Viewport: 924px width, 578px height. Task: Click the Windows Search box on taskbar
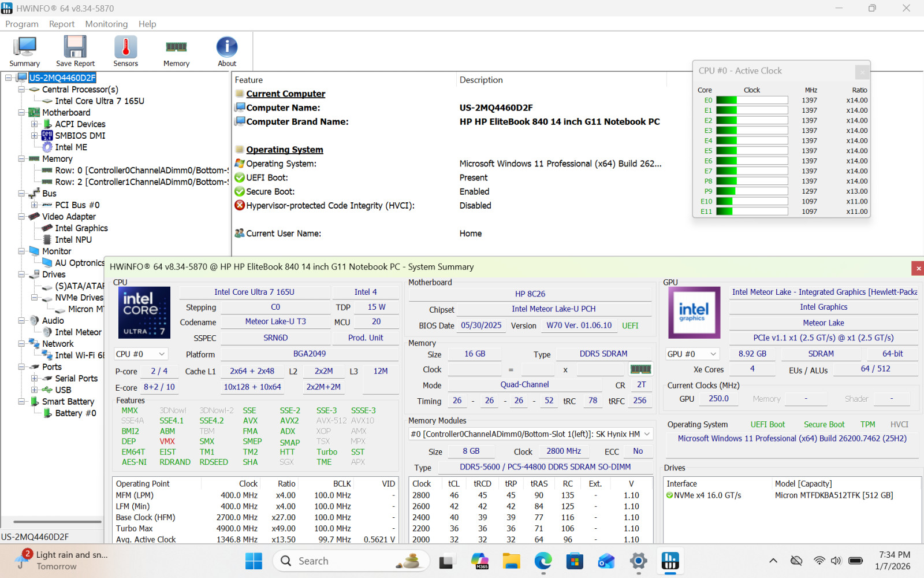point(352,561)
